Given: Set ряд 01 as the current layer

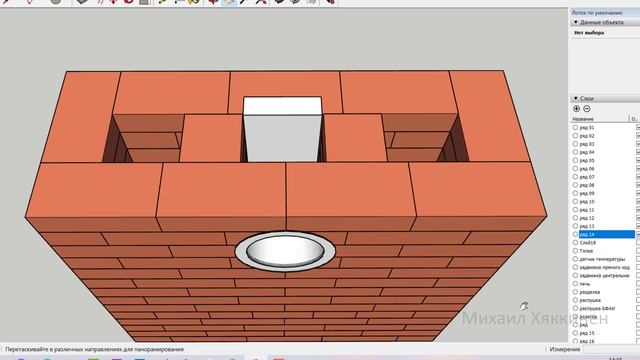Looking at the screenshot, I should 575,128.
